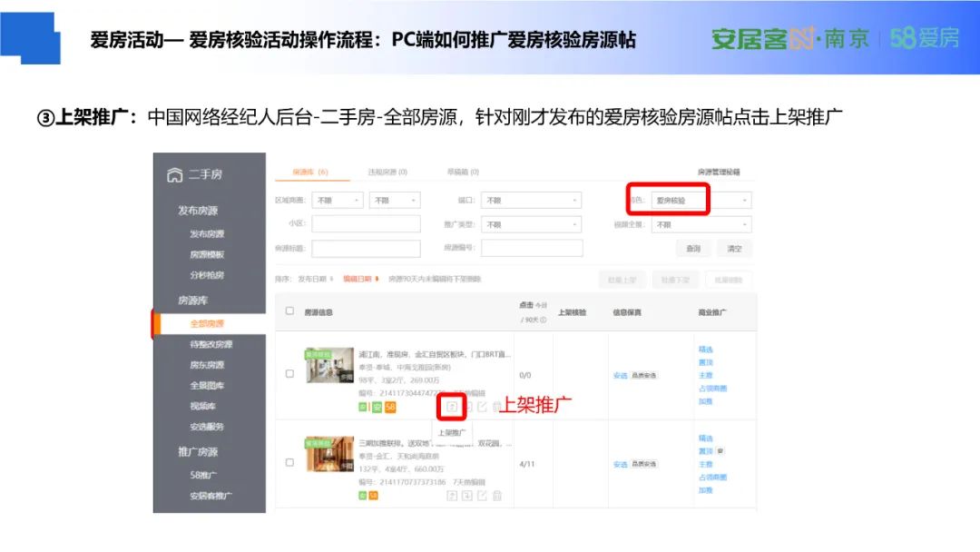This screenshot has width=980, height=552.
Task: Open the 视频全景 dropdown
Action: [x=701, y=224]
